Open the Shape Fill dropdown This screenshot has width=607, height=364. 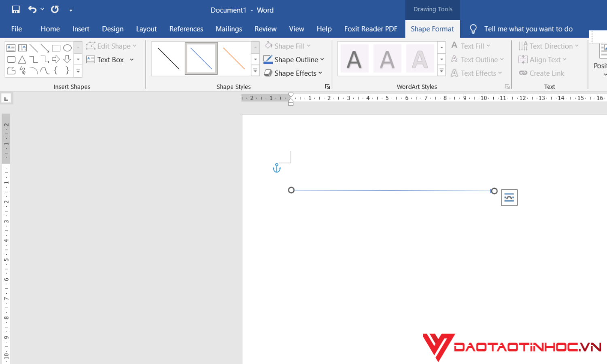(x=288, y=46)
